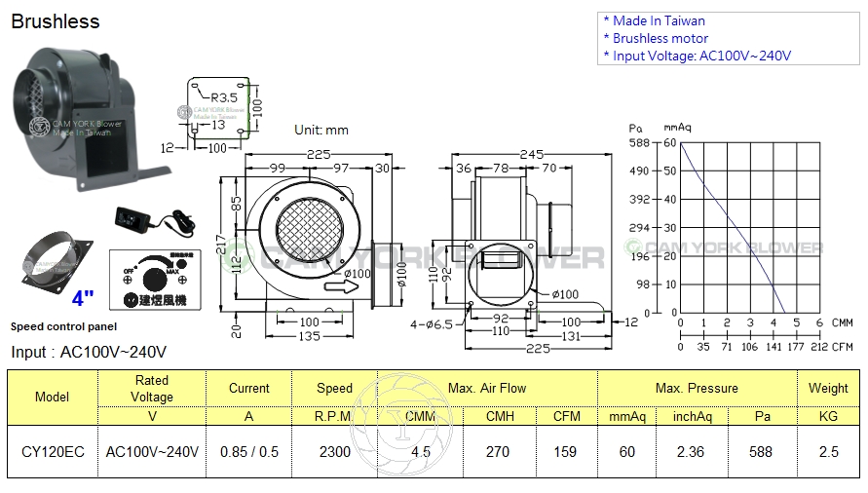Click the speed control panel image

pyautogui.click(x=155, y=280)
